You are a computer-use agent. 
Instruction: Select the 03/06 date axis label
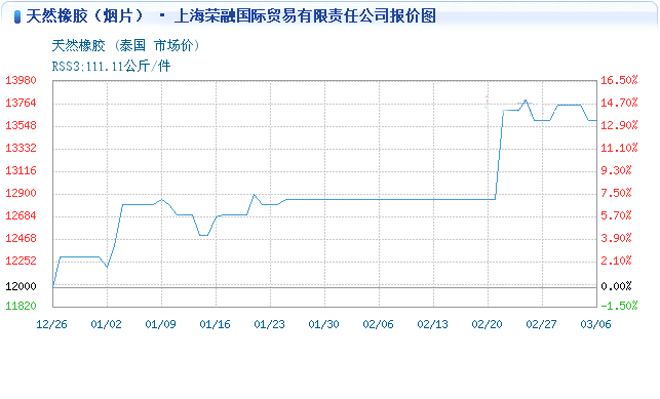596,324
